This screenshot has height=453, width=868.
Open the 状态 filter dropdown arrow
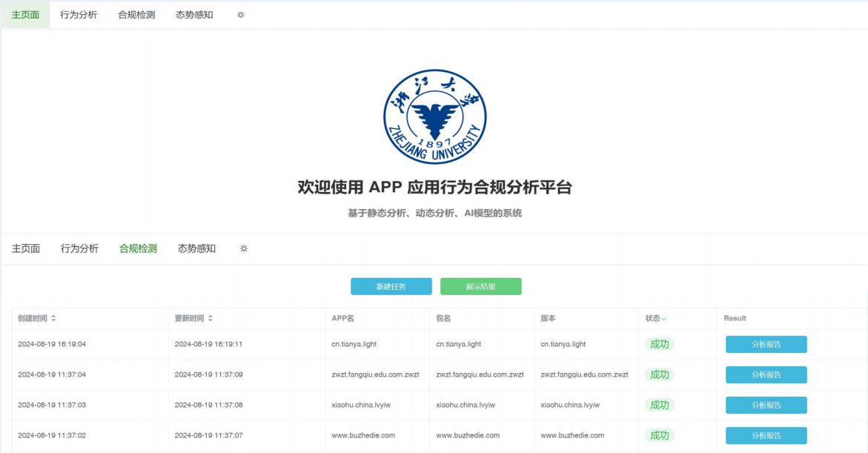coord(663,319)
